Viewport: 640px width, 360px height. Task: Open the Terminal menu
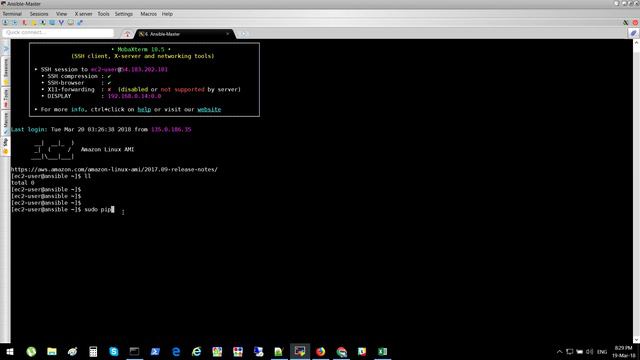point(12,14)
